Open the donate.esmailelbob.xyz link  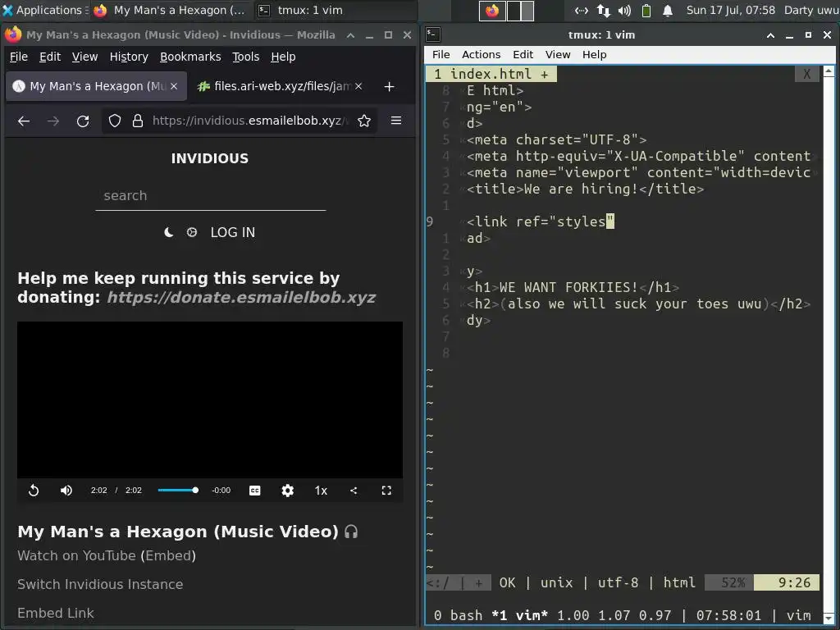coord(241,297)
